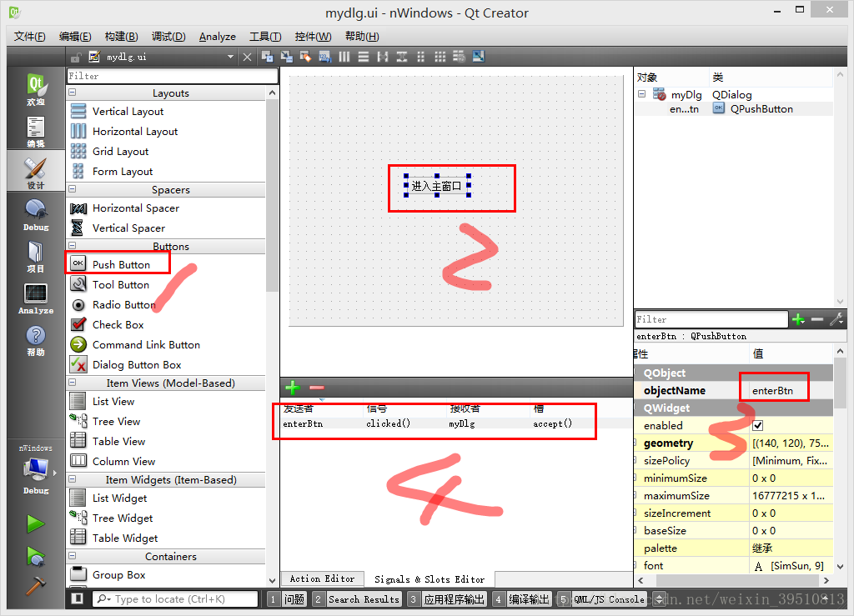Collapse myDlg node in object tree
Image resolution: width=854 pixels, height=616 pixels.
coord(642,94)
